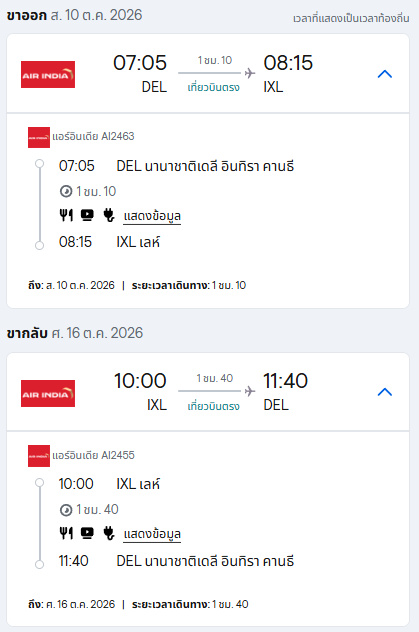Click the airplane icon on return route line
The image size is (419, 632).
250,391
